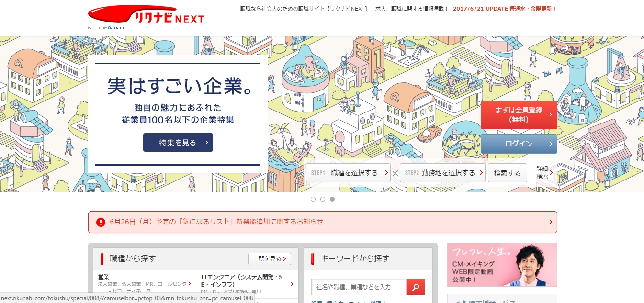
Task: Select the first carousel dot
Action: tap(314, 198)
